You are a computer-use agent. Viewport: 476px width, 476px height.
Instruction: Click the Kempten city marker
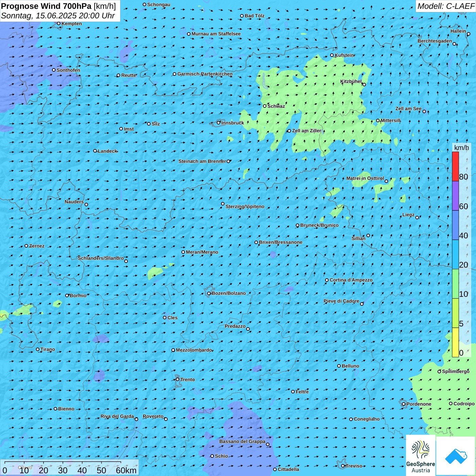58,23
